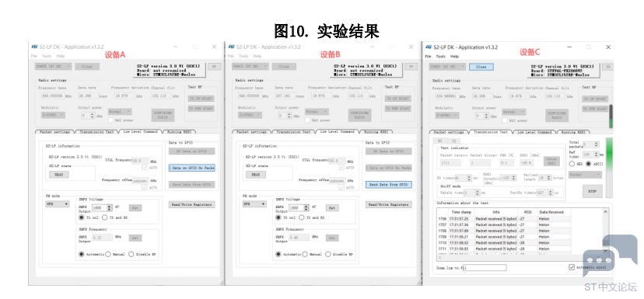Toggle MAX power checkbox in device A

111,120
